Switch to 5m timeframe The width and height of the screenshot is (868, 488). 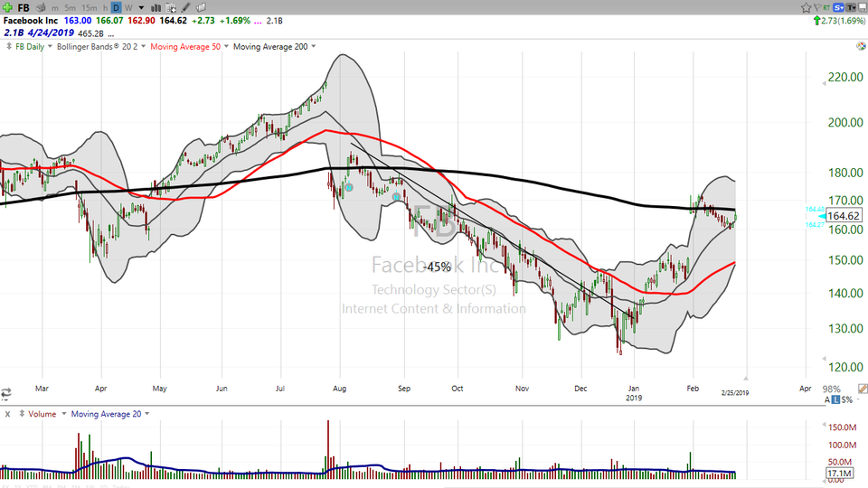coord(71,8)
